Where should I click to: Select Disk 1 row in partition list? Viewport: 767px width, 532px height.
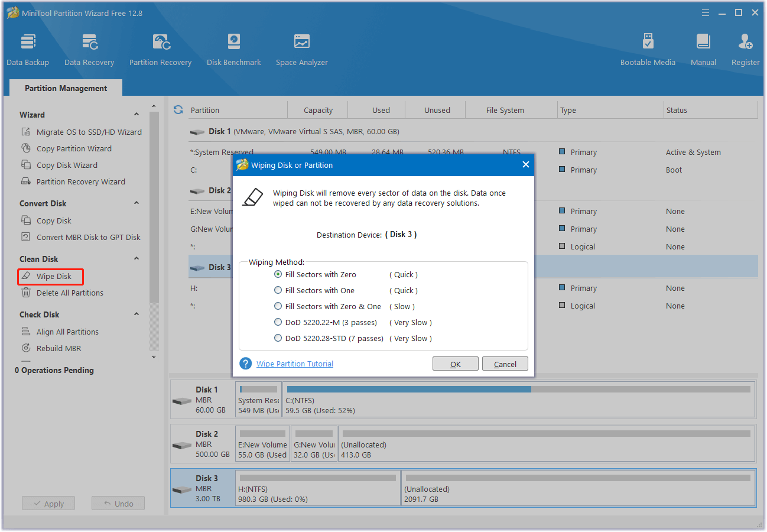pos(473,131)
